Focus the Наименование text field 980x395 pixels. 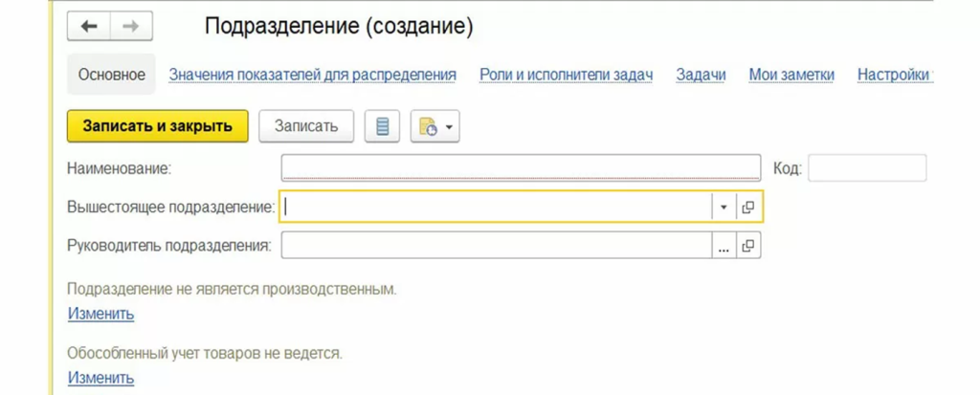tap(520, 168)
